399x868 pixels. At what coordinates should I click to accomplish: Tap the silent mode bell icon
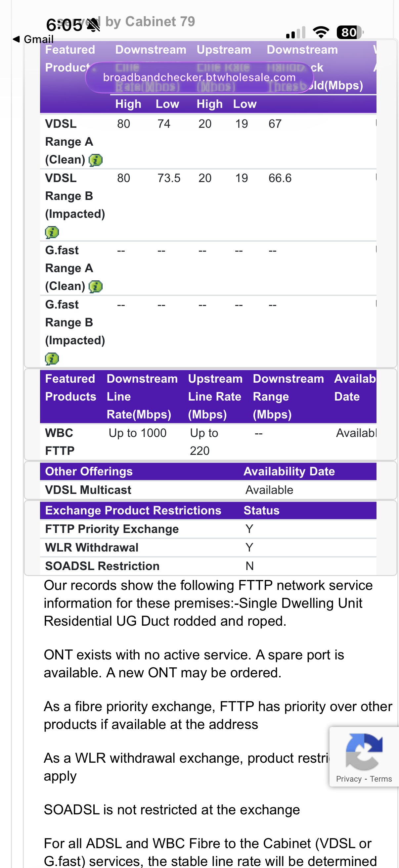[x=93, y=24]
